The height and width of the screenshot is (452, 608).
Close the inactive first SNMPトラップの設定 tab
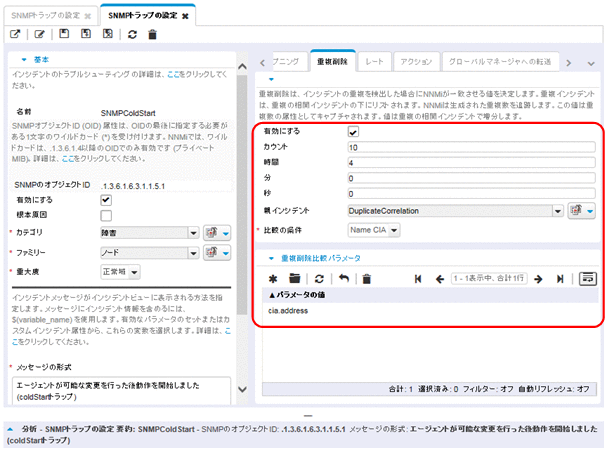[88, 16]
